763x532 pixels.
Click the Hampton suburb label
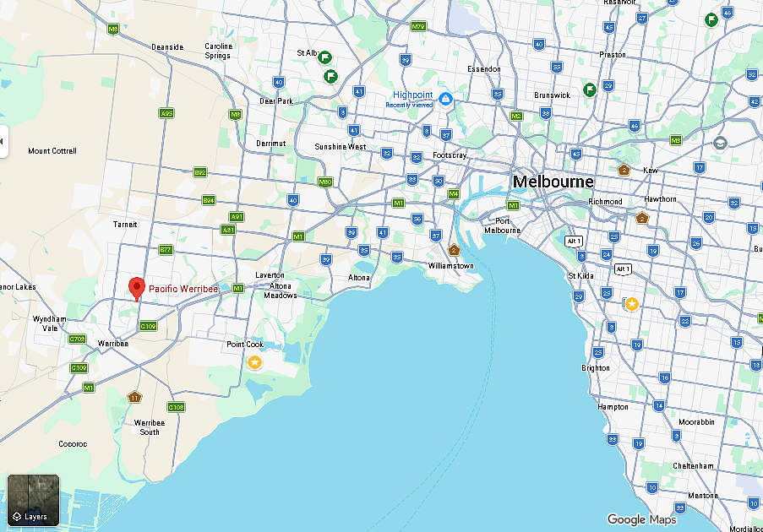tap(613, 406)
